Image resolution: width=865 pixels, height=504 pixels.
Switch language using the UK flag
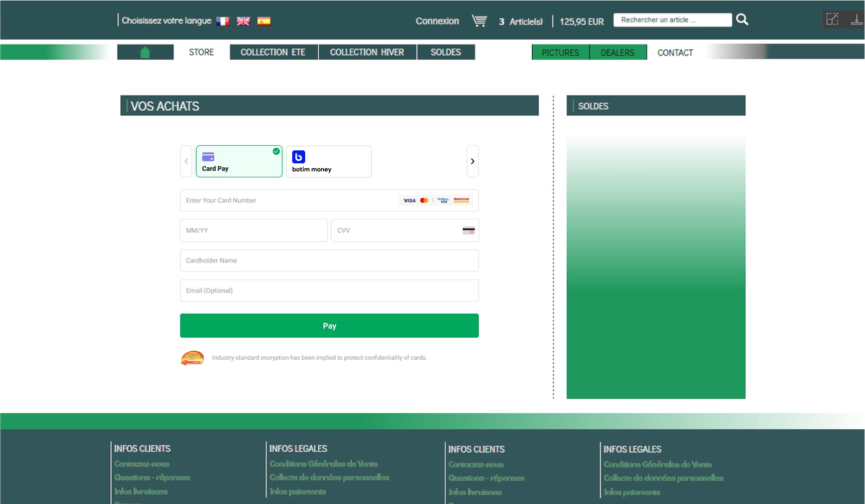click(x=243, y=21)
